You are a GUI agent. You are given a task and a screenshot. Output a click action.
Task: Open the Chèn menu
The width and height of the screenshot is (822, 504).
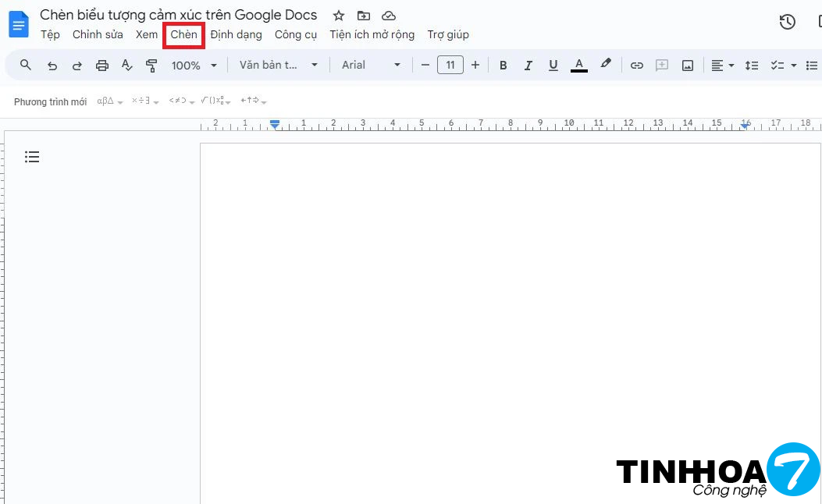(x=184, y=35)
